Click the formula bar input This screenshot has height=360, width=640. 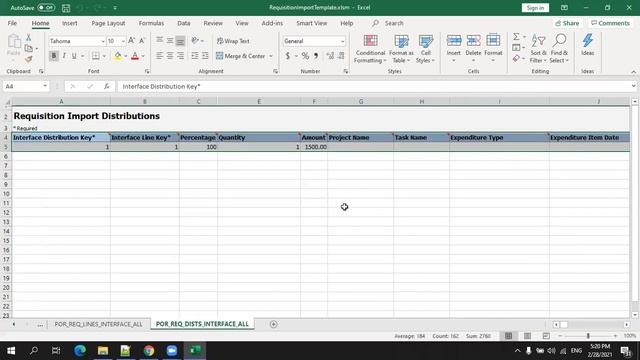tap(373, 87)
